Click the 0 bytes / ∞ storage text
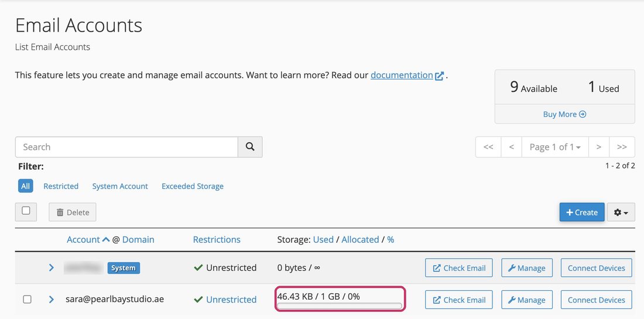644x319 pixels. tap(299, 268)
